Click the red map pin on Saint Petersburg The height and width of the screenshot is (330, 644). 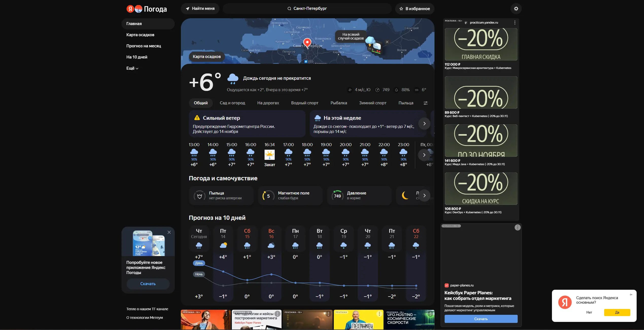(307, 43)
